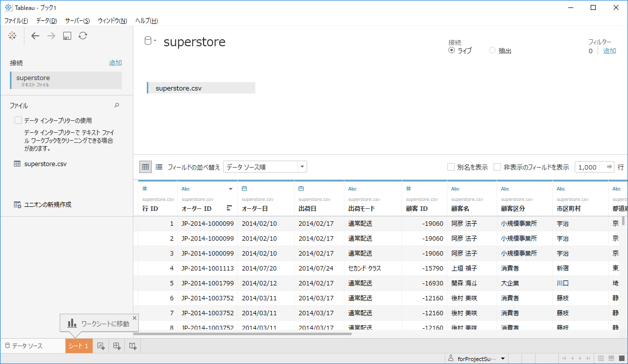Click the 顧客名 column header
The height and width of the screenshot is (364, 628).
472,198
